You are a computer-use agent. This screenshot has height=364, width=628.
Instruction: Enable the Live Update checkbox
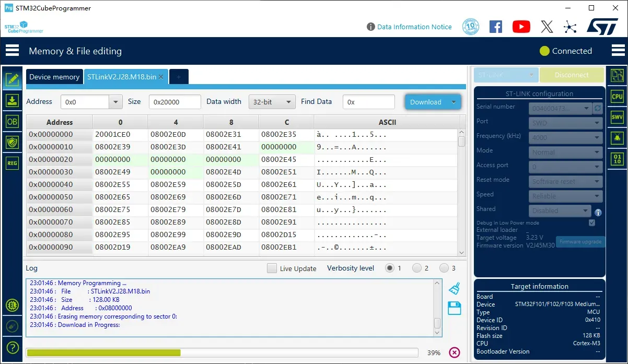[272, 268]
